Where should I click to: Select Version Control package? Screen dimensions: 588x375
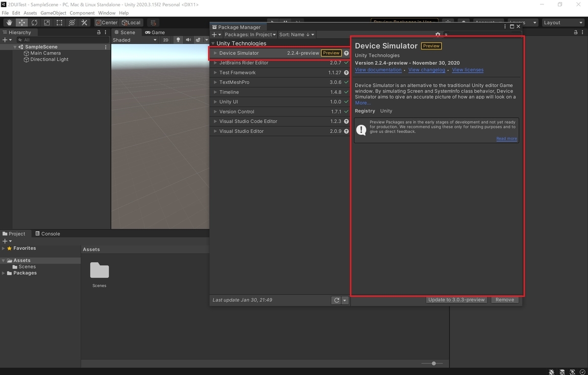pos(280,112)
